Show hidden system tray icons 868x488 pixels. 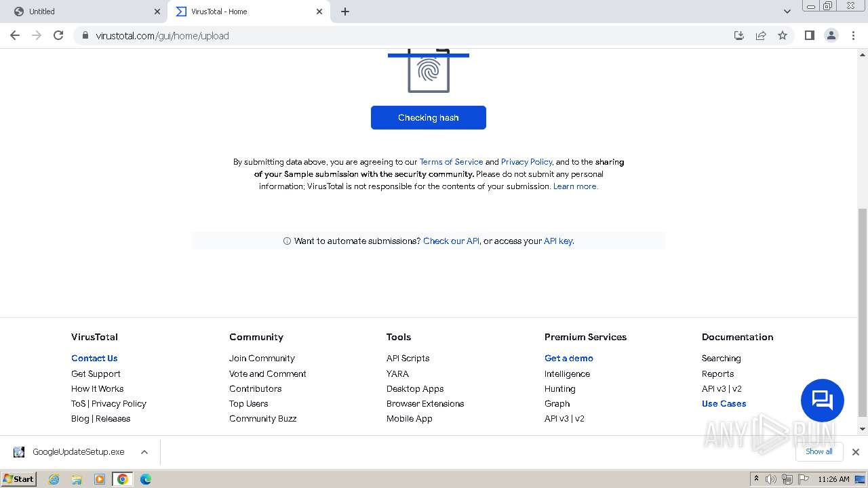(757, 479)
